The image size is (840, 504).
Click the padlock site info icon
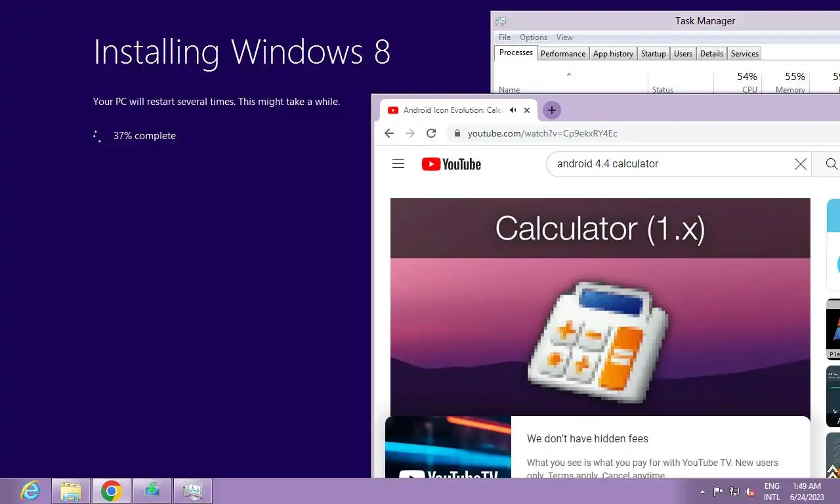point(457,133)
